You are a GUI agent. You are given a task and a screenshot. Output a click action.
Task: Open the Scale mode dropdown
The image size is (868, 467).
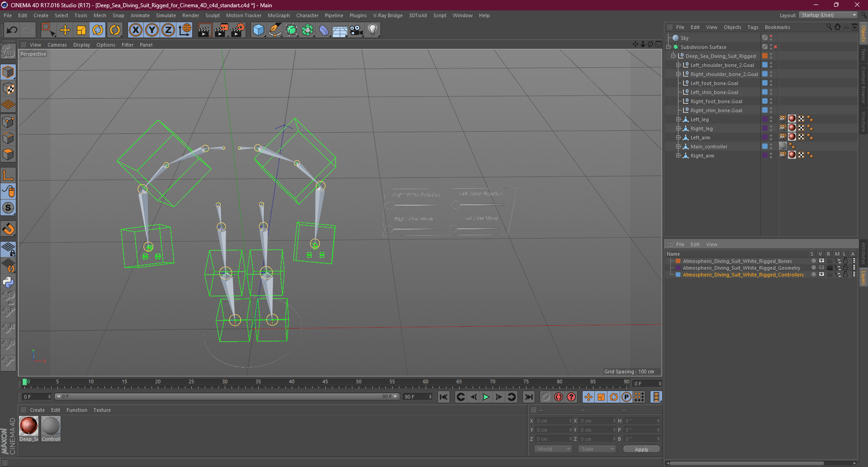(597, 449)
